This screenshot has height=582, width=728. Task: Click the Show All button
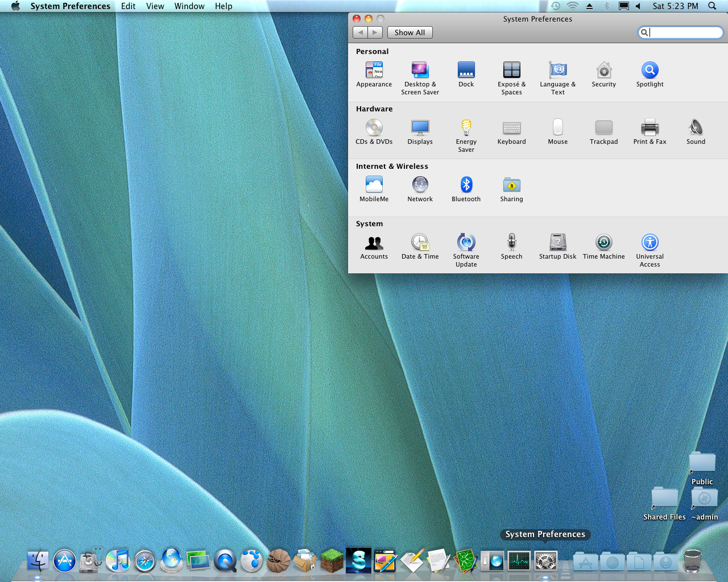(409, 32)
